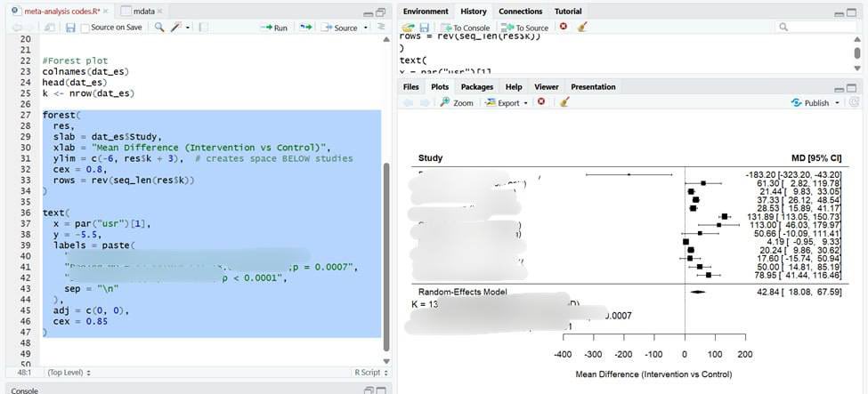This screenshot has height=394, width=868.
Task: Click the compile report notebook icon
Action: [x=203, y=27]
